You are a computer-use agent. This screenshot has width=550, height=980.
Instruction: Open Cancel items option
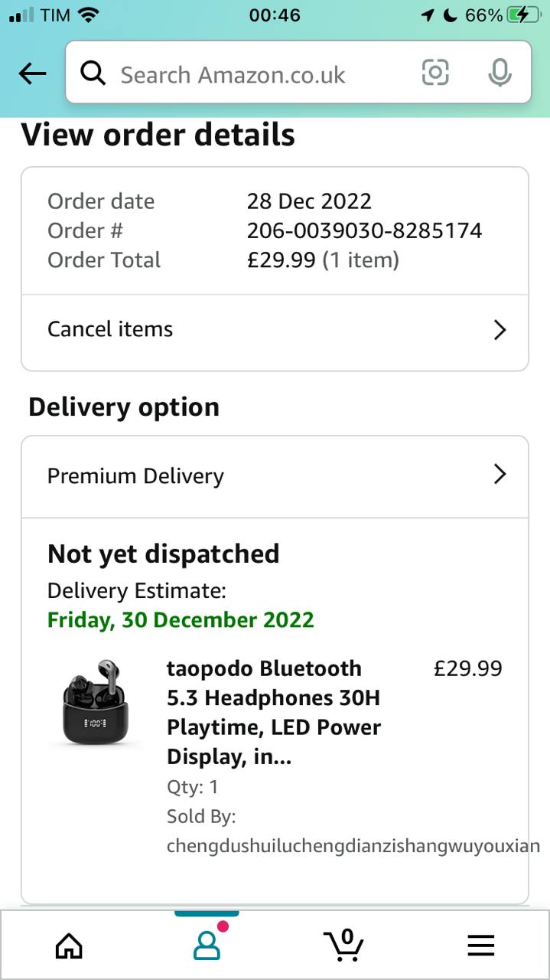pos(111,329)
